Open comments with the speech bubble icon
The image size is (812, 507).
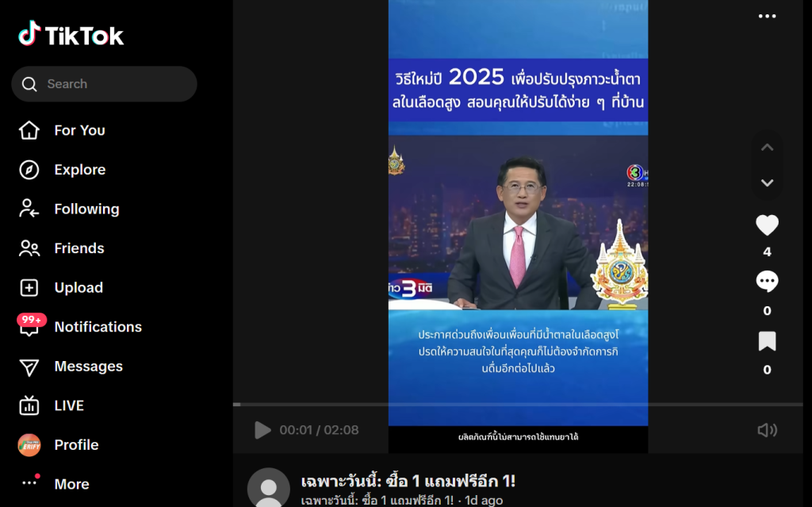(767, 282)
